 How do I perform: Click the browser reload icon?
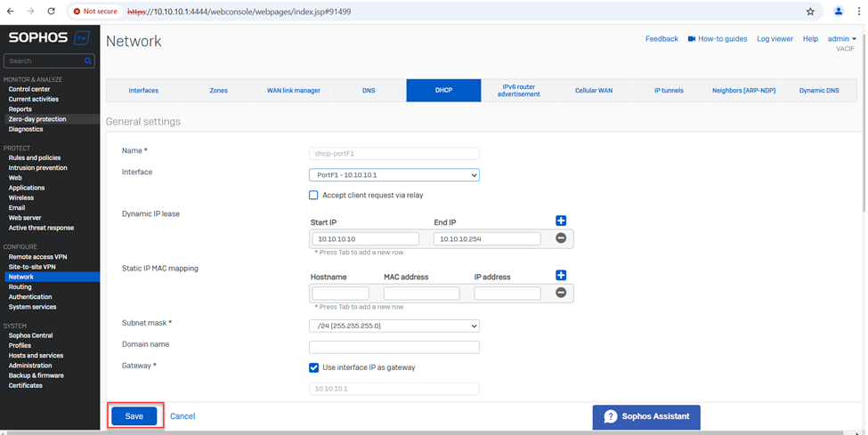pyautogui.click(x=51, y=12)
